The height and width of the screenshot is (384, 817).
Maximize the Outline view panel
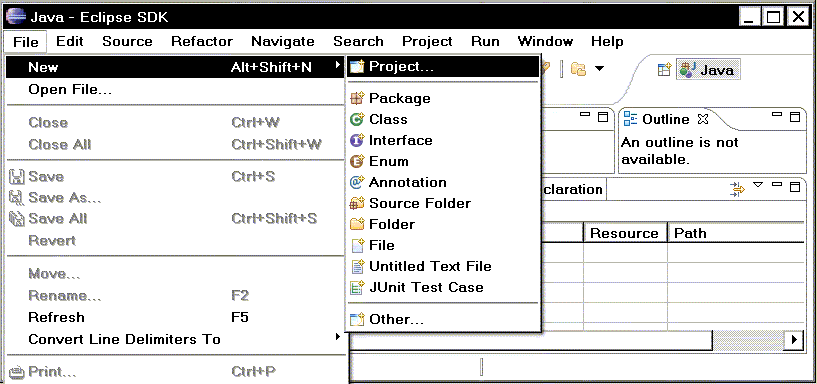coord(795,117)
